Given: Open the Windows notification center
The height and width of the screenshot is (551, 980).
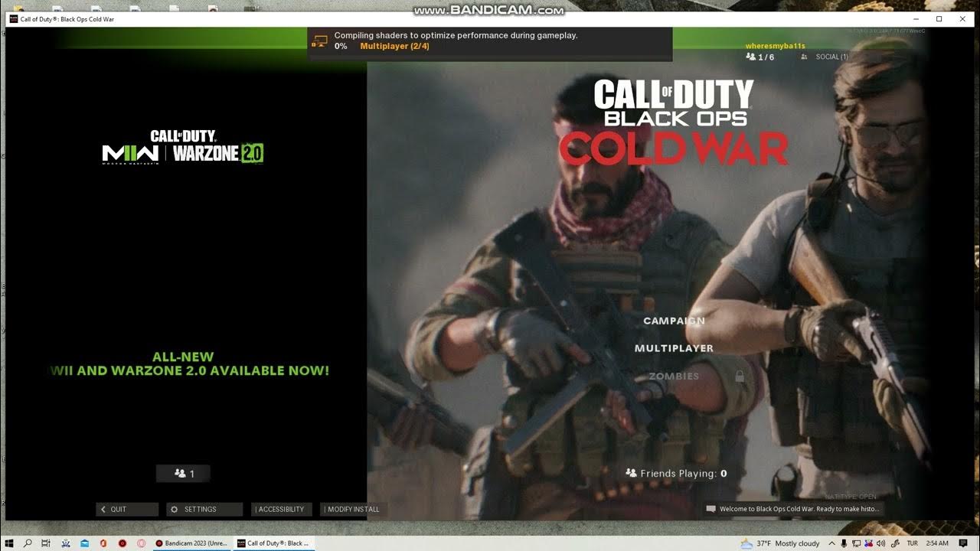Looking at the screenshot, I should pos(963,543).
